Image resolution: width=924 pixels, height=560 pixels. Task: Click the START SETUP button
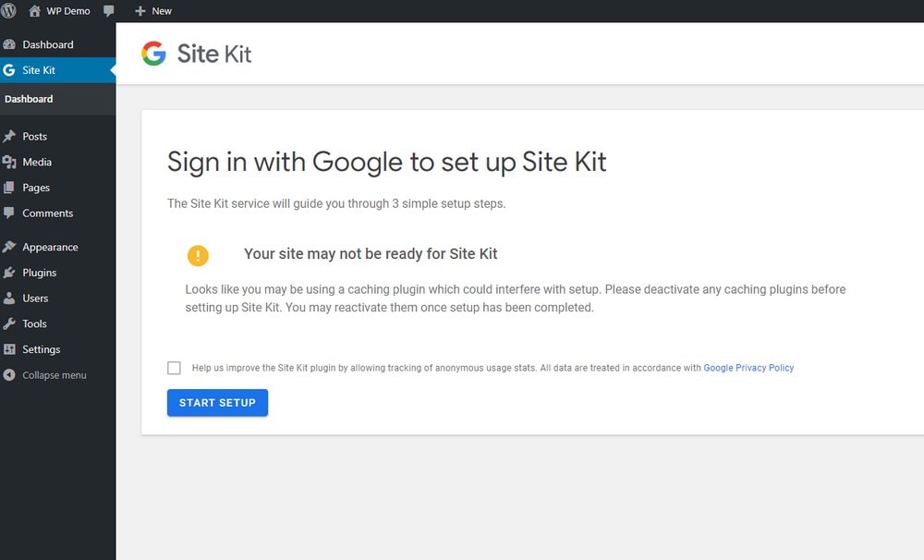point(217,403)
